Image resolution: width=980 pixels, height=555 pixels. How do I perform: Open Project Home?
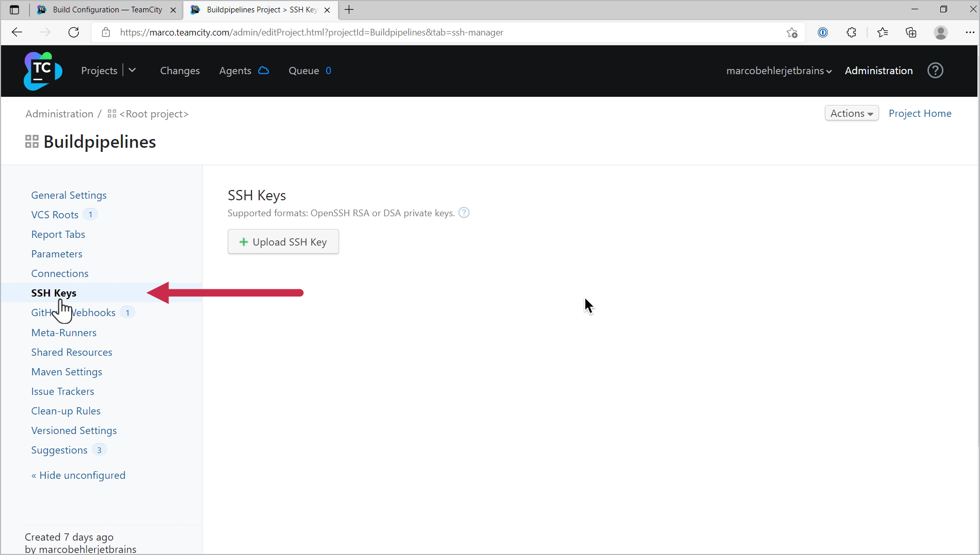pyautogui.click(x=920, y=113)
